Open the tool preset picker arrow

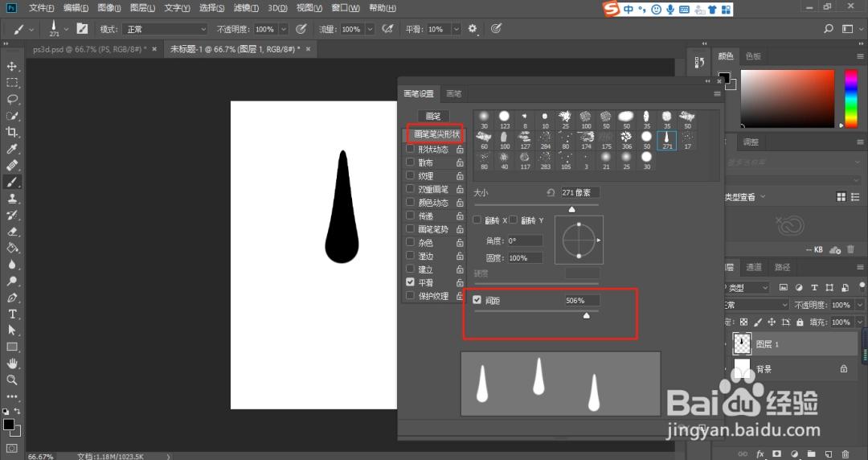pos(31,29)
